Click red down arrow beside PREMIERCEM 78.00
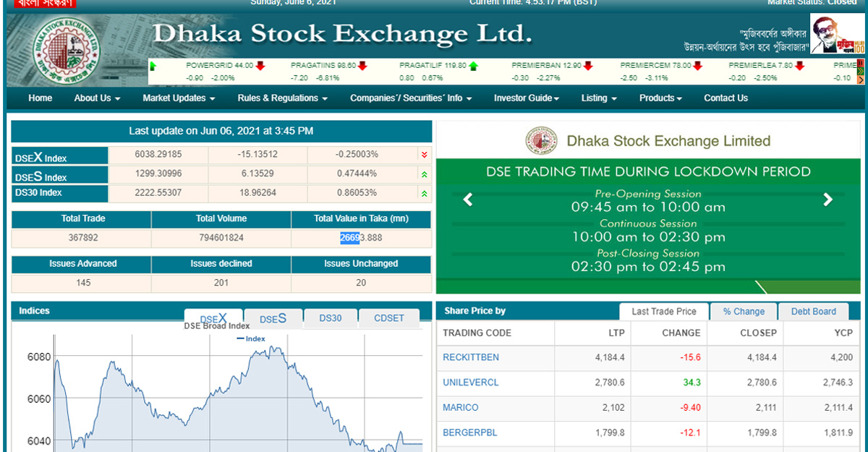This screenshot has width=868, height=452. 699,66
